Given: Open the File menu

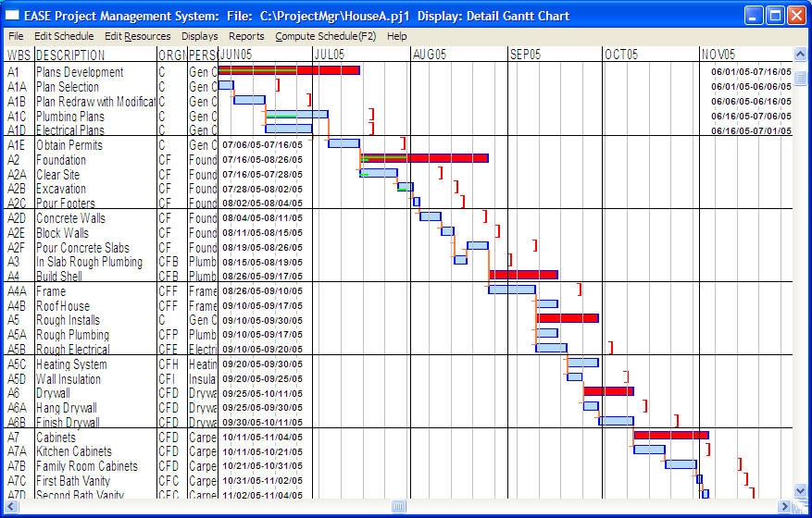Looking at the screenshot, I should pyautogui.click(x=16, y=36).
